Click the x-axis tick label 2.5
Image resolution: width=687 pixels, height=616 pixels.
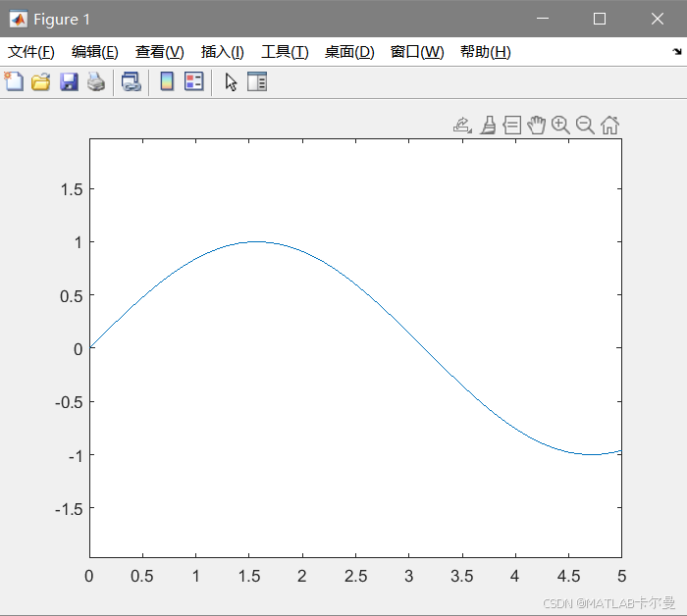(x=355, y=576)
